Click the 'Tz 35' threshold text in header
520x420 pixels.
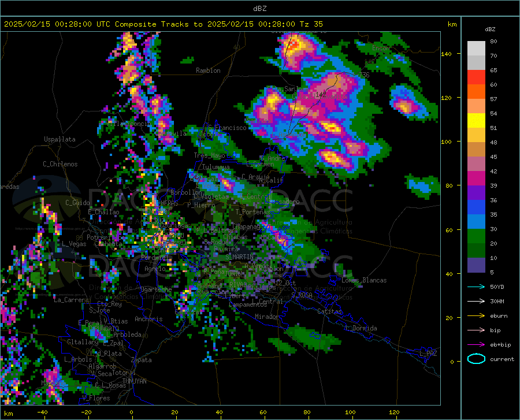tap(311, 24)
